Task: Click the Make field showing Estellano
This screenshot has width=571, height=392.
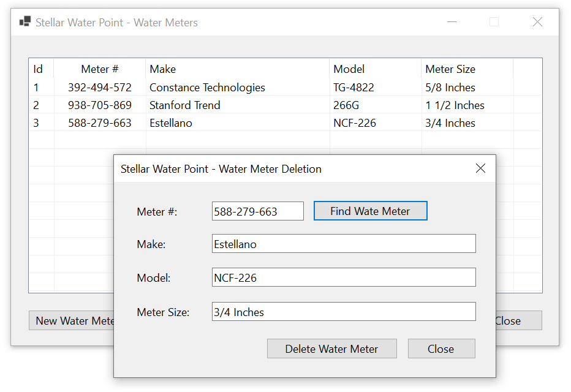Action: click(344, 244)
